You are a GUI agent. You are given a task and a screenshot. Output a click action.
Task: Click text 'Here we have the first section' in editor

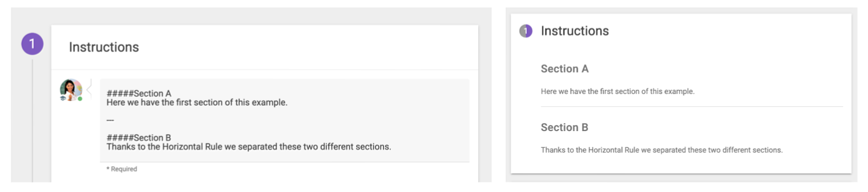pyautogui.click(x=164, y=103)
